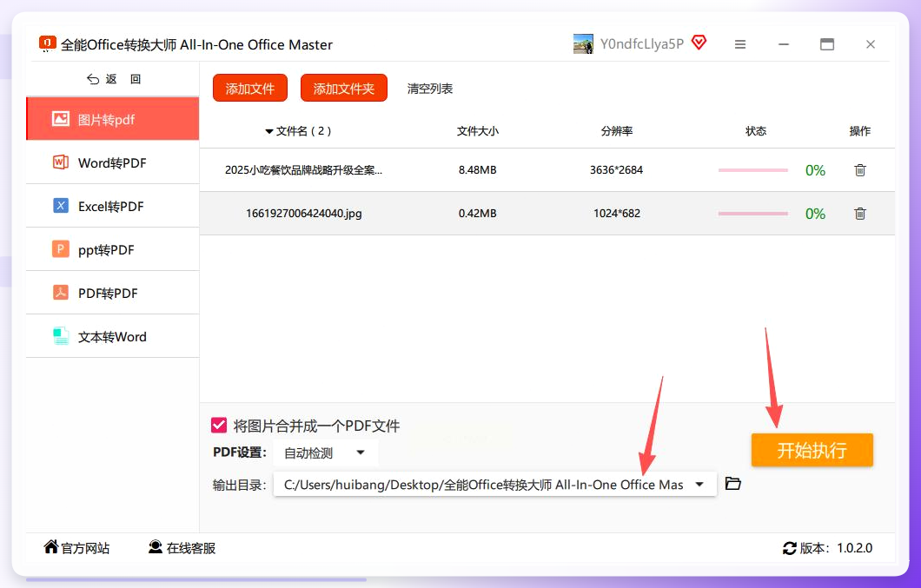This screenshot has width=921, height=588.
Task: Open the ppt转PDF tab
Action: pyautogui.click(x=113, y=249)
